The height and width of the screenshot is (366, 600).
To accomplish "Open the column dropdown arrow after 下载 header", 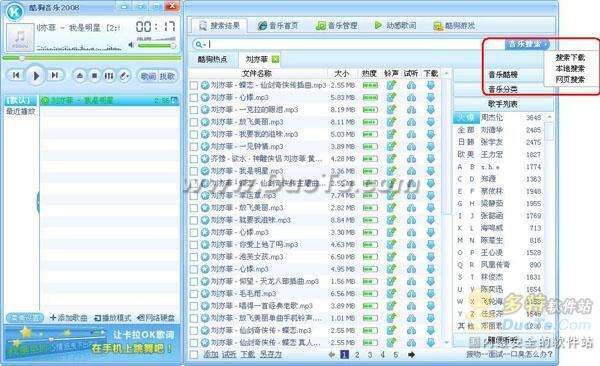I will 446,73.
